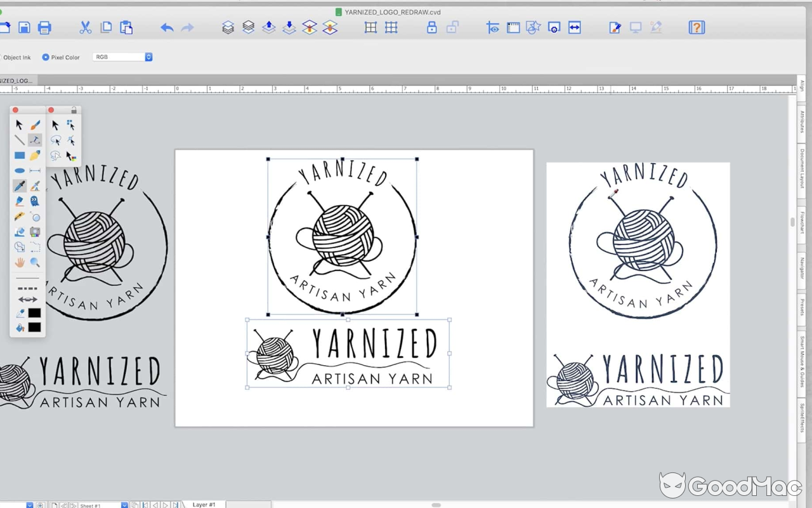Viewport: 812px width, 508px height.
Task: Click the scissors Cut icon
Action: click(86, 27)
